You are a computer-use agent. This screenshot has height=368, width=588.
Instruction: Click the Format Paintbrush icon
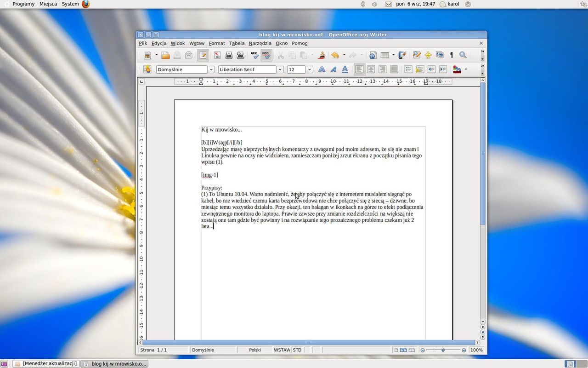coord(322,55)
